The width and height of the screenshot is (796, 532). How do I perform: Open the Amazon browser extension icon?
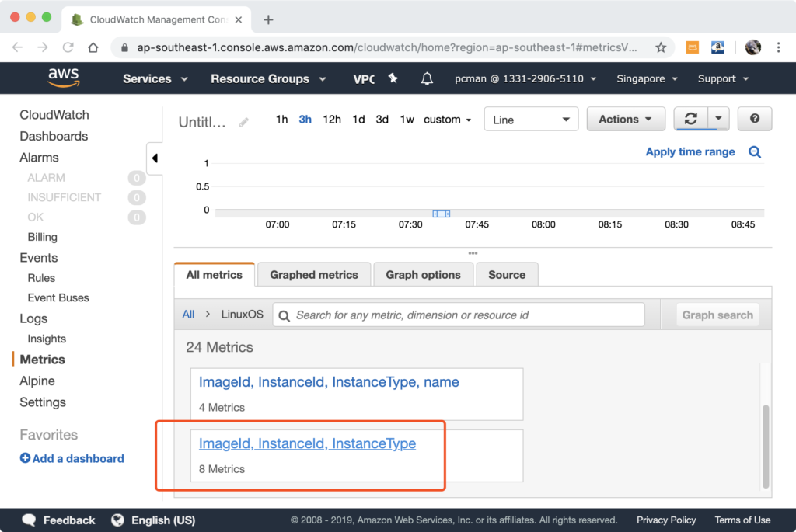point(717,47)
